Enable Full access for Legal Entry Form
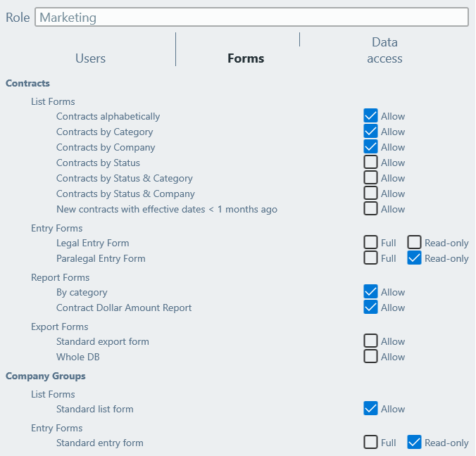476x456 pixels. tap(371, 243)
